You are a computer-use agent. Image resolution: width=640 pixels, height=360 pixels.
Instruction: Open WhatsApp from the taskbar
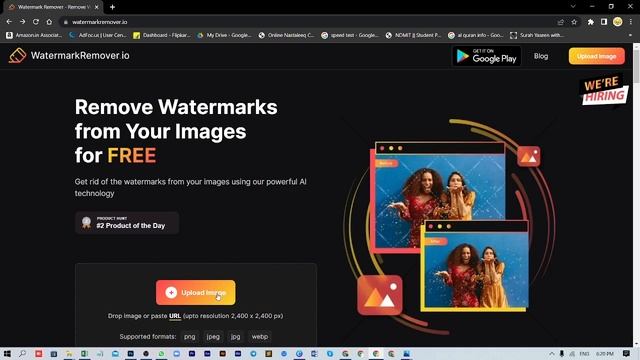click(x=161, y=353)
